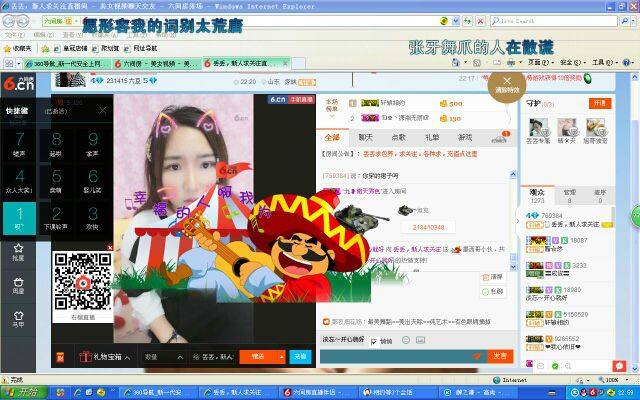
Task: Collapse the audience panel with side arrow
Action: pos(518,221)
